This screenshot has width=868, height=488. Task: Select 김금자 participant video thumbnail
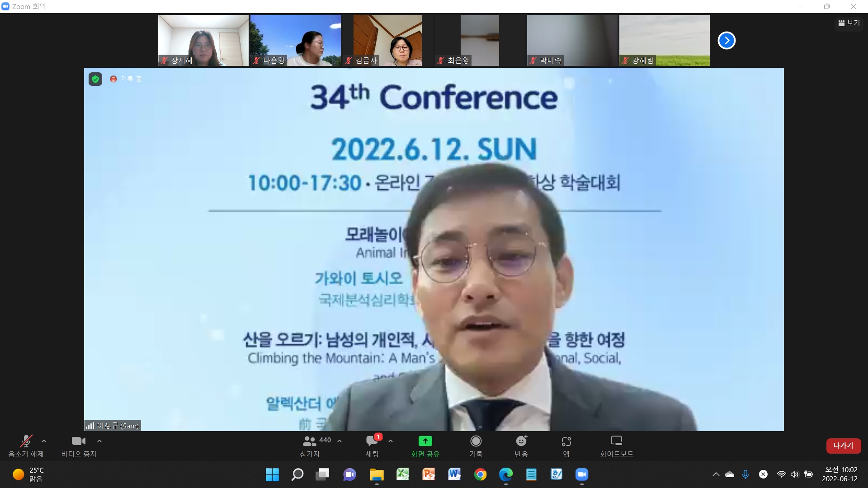pos(388,41)
